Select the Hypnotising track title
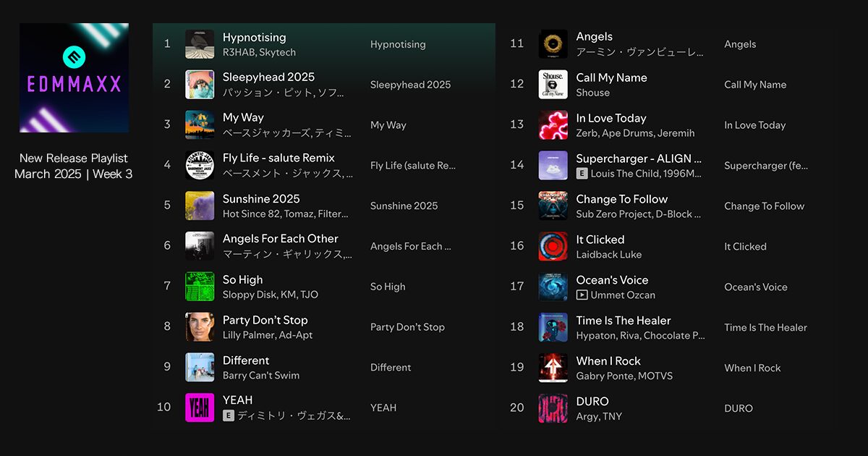Viewport: 868px width, 456px height. tap(254, 38)
